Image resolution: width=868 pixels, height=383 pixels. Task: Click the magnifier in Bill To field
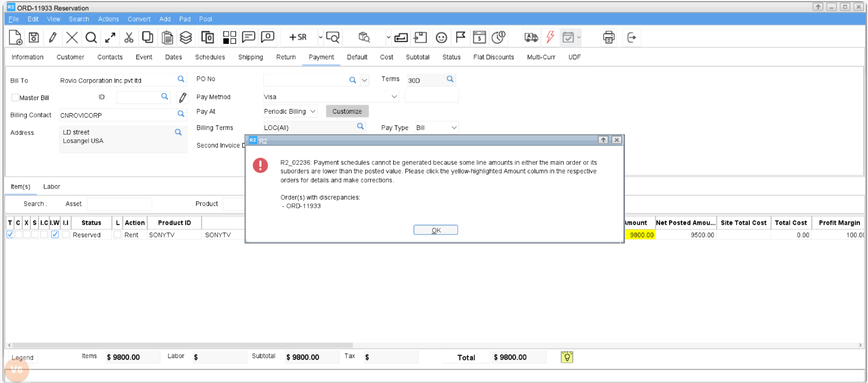(x=181, y=79)
